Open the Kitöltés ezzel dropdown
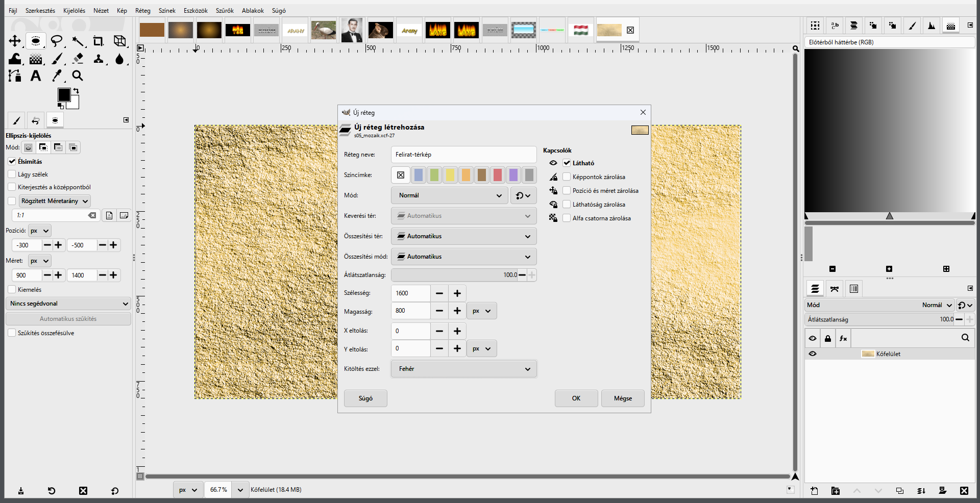This screenshot has width=980, height=503. (x=463, y=369)
